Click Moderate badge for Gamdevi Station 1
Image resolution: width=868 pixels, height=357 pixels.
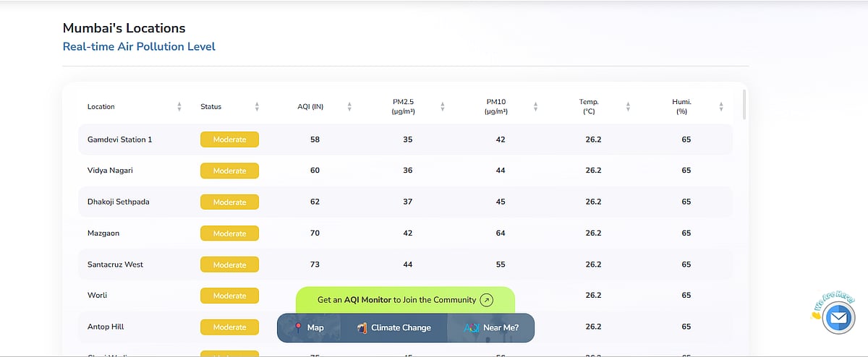point(229,139)
